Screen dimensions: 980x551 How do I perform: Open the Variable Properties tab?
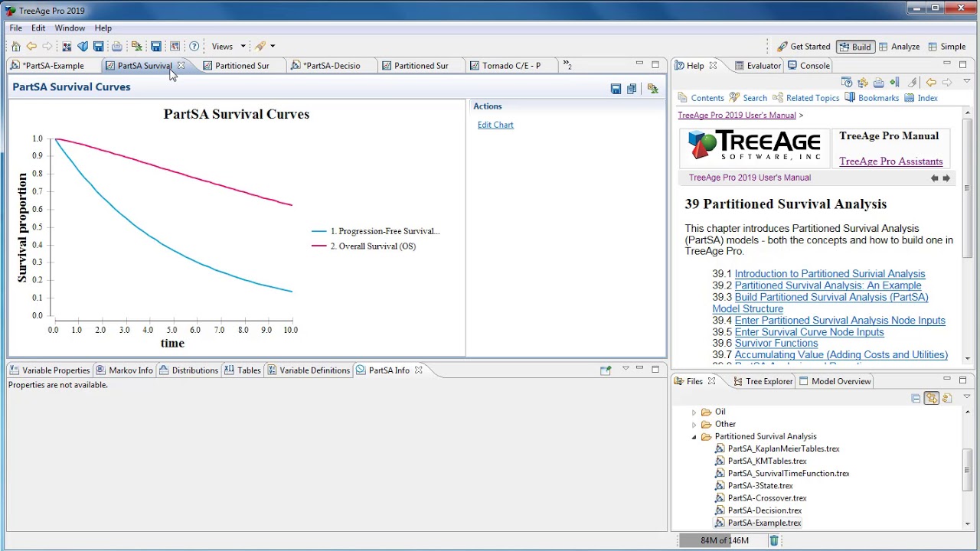coord(49,370)
